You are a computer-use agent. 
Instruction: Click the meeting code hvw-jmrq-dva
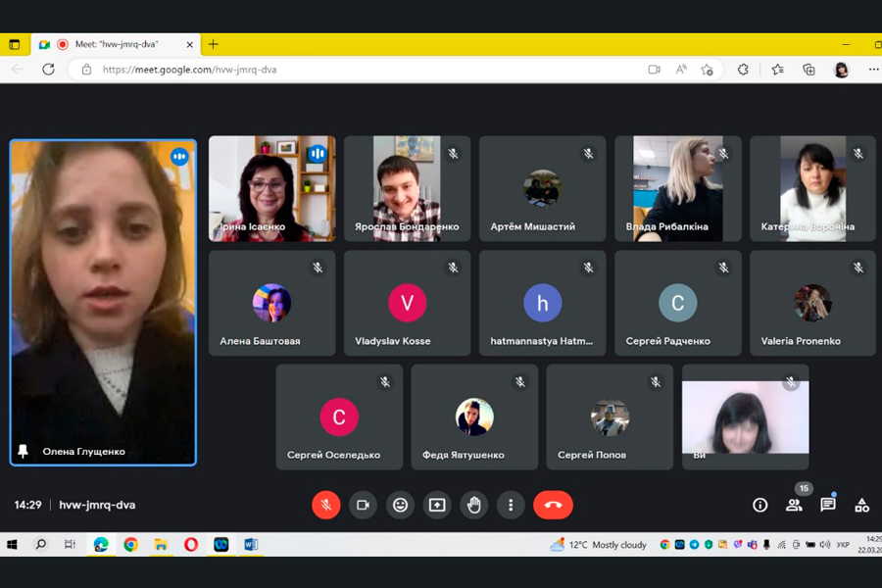[x=97, y=505]
